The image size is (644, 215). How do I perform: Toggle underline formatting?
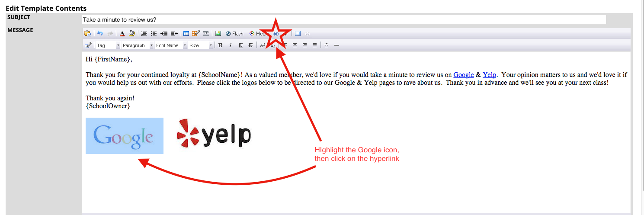click(x=240, y=45)
